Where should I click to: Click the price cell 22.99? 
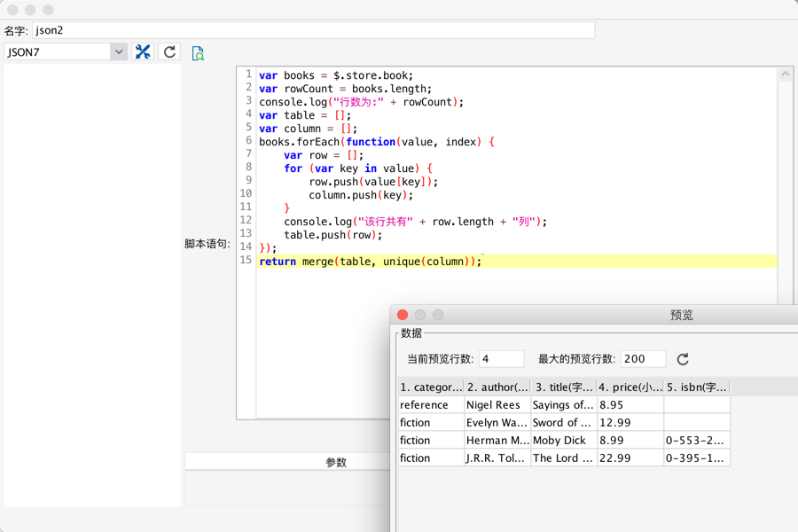(630, 458)
